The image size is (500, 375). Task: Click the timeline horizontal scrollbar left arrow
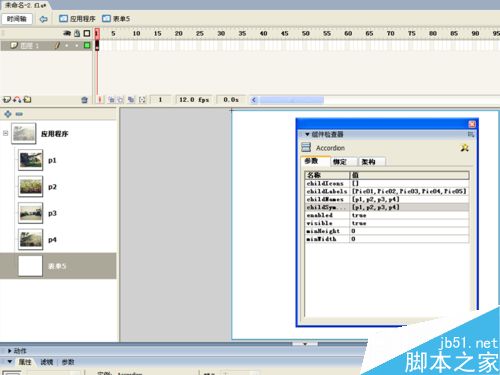[x=254, y=100]
